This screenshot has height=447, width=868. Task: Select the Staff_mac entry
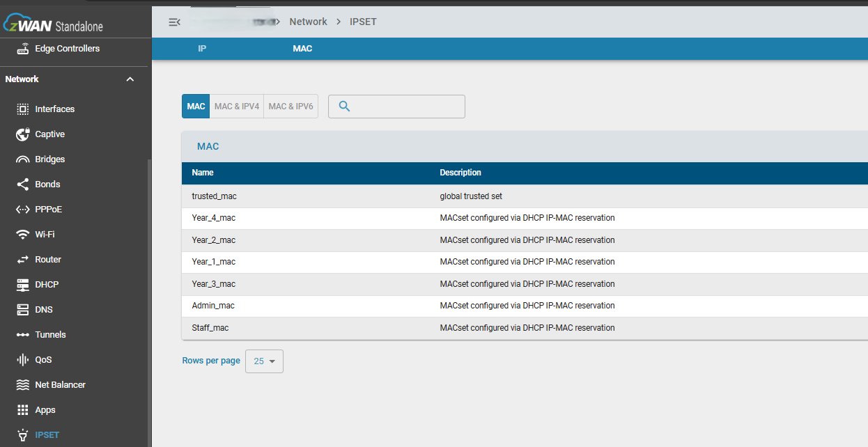point(525,328)
